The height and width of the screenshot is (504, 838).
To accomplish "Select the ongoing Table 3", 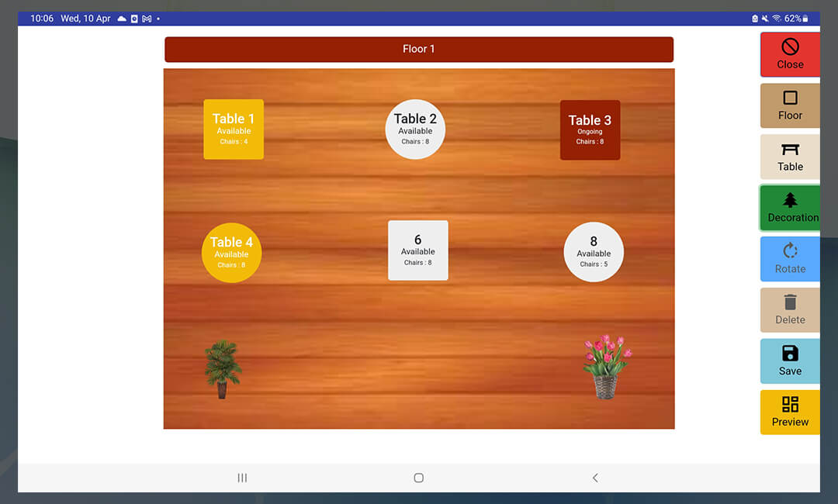I will point(590,130).
